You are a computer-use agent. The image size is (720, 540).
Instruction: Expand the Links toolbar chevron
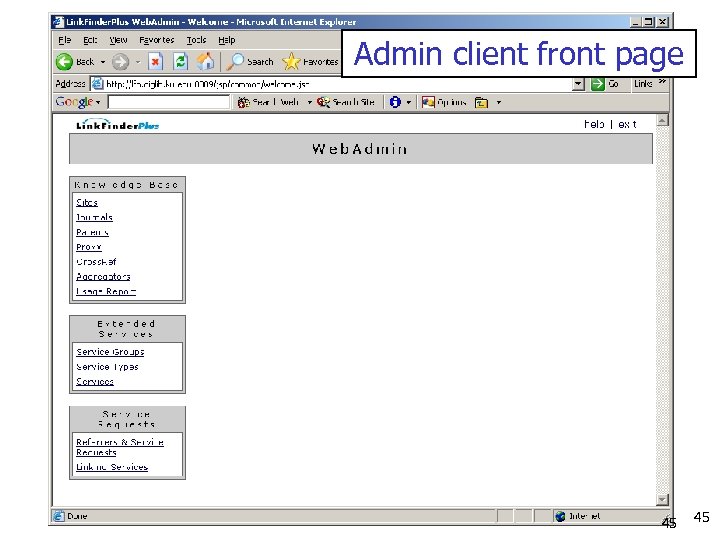[x=662, y=82]
